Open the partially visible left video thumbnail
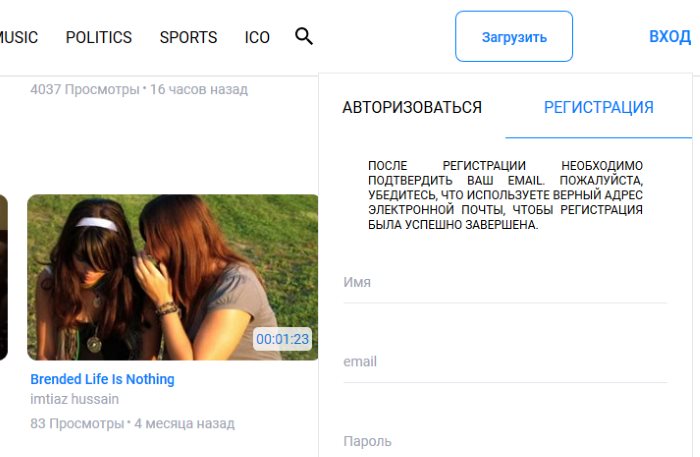The height and width of the screenshot is (457, 700). [3, 277]
